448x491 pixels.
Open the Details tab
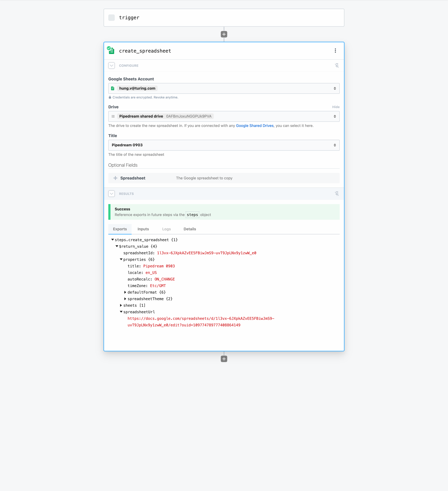pos(190,229)
